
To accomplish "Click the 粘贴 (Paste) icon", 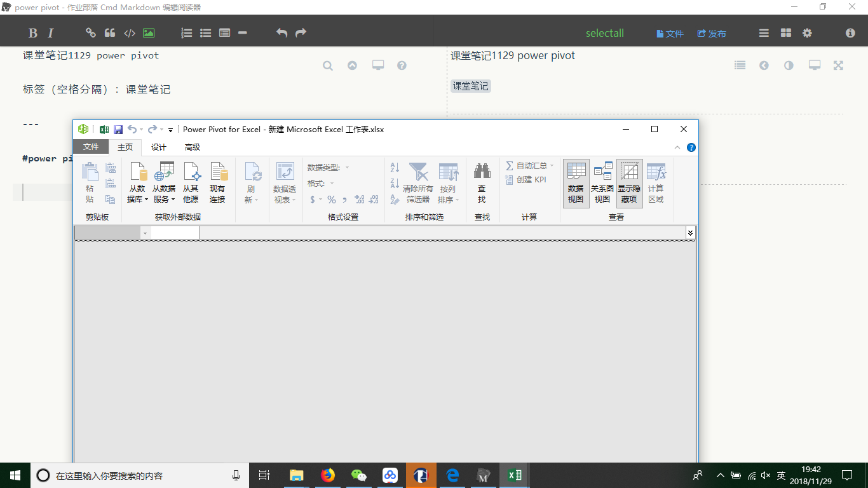I will [x=90, y=178].
